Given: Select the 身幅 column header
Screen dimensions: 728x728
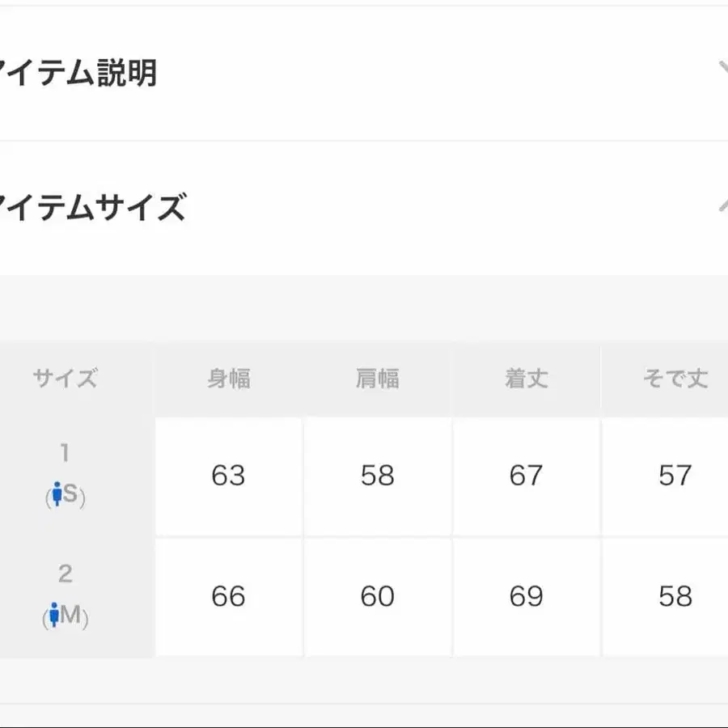Looking at the screenshot, I should click(x=228, y=379).
